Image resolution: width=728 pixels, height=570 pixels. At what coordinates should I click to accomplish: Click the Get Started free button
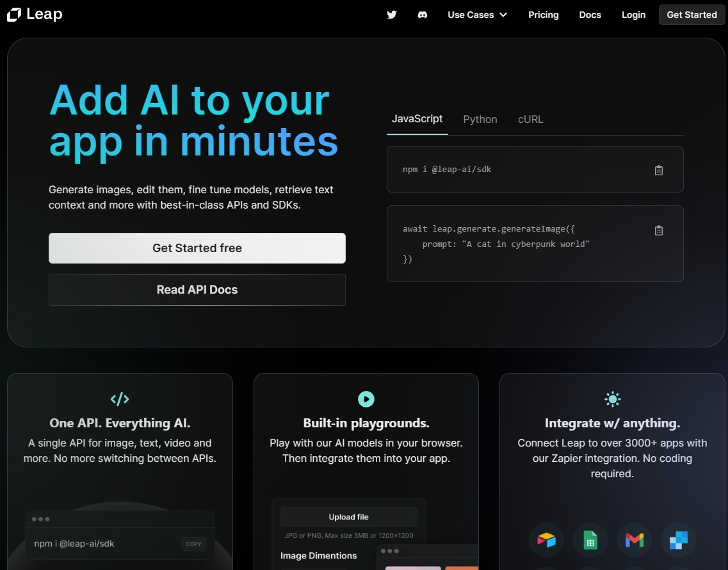[x=197, y=248]
